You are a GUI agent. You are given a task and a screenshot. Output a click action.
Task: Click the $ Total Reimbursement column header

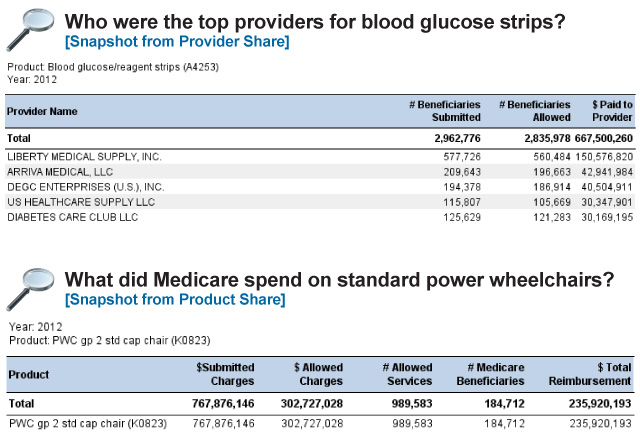pyautogui.click(x=590, y=374)
